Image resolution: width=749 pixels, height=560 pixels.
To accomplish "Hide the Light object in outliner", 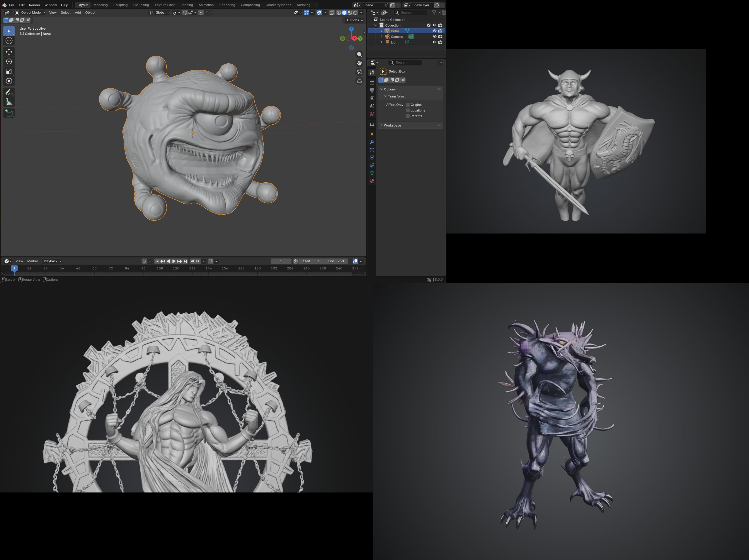I will click(434, 42).
